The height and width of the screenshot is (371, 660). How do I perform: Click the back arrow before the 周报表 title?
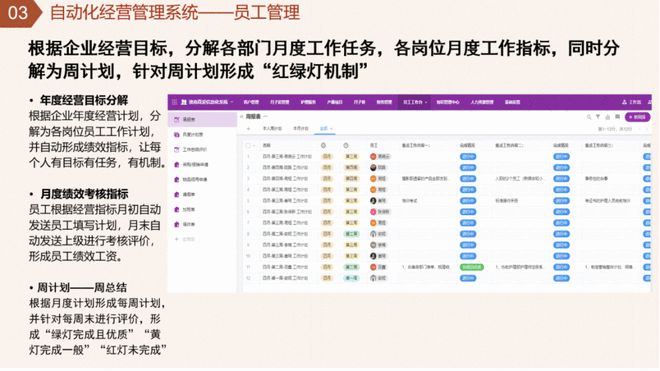click(242, 116)
